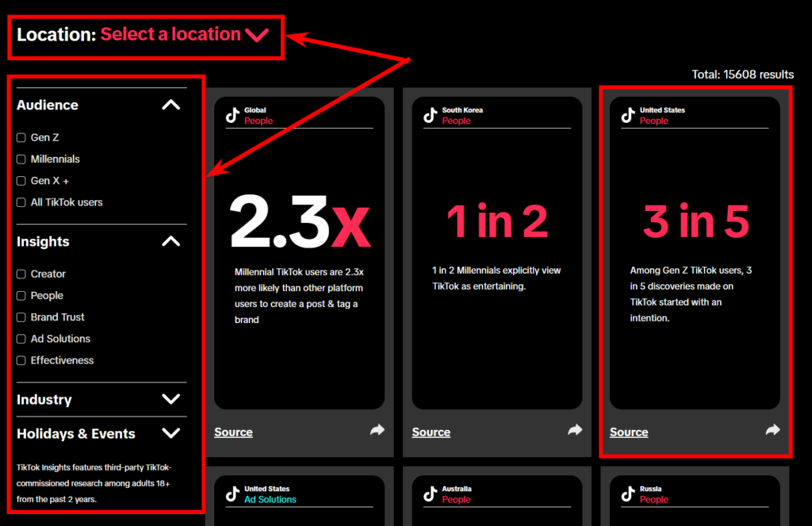Open Source link under the 3 in 5 card
The image size is (812, 526).
(629, 432)
